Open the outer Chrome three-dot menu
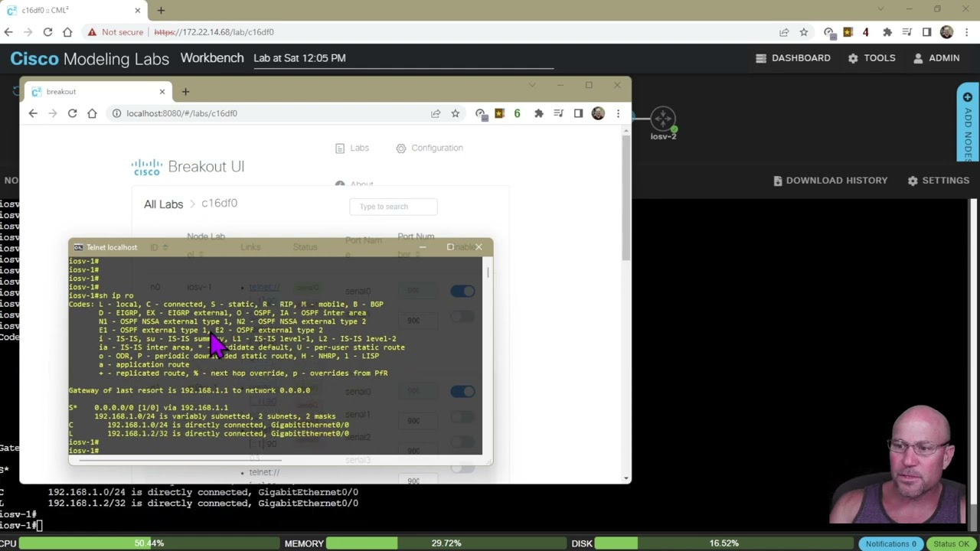Viewport: 980px width, 551px height. coord(967,32)
